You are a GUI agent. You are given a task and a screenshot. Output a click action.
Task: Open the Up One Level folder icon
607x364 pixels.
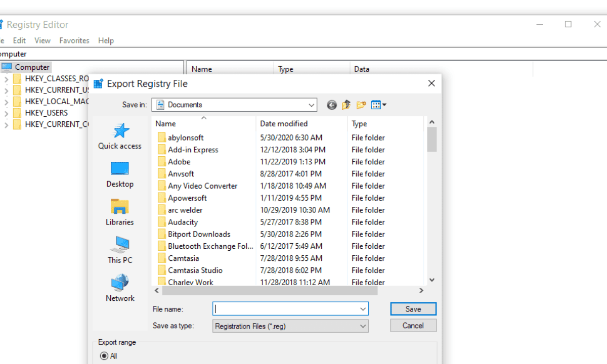(x=346, y=105)
